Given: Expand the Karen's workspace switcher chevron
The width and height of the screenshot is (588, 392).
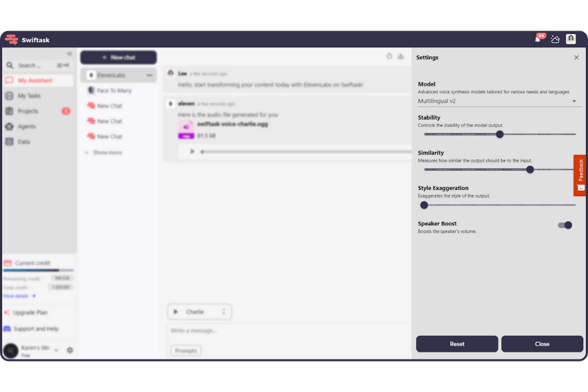Looking at the screenshot, I should (56, 350).
